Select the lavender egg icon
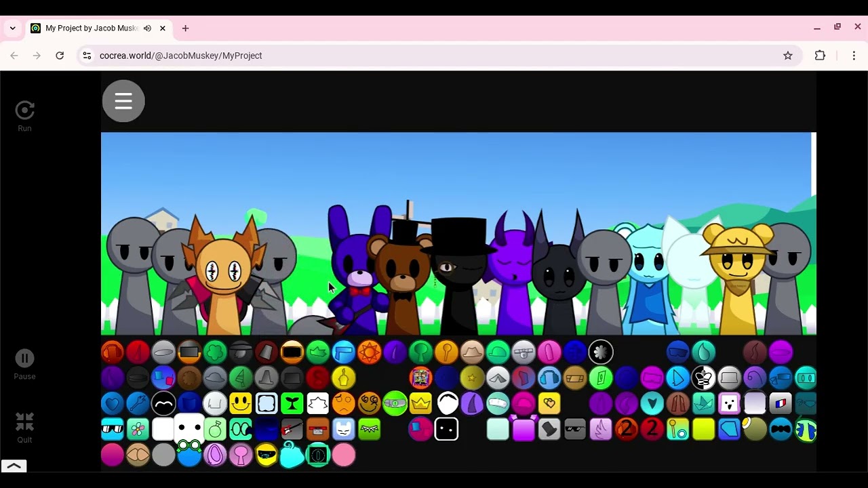 tap(215, 455)
